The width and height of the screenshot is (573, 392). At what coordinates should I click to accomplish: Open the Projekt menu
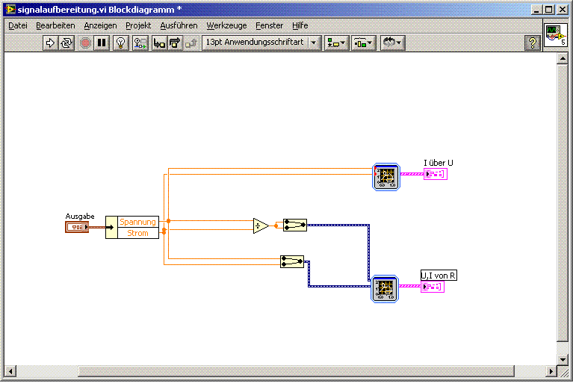click(x=138, y=25)
